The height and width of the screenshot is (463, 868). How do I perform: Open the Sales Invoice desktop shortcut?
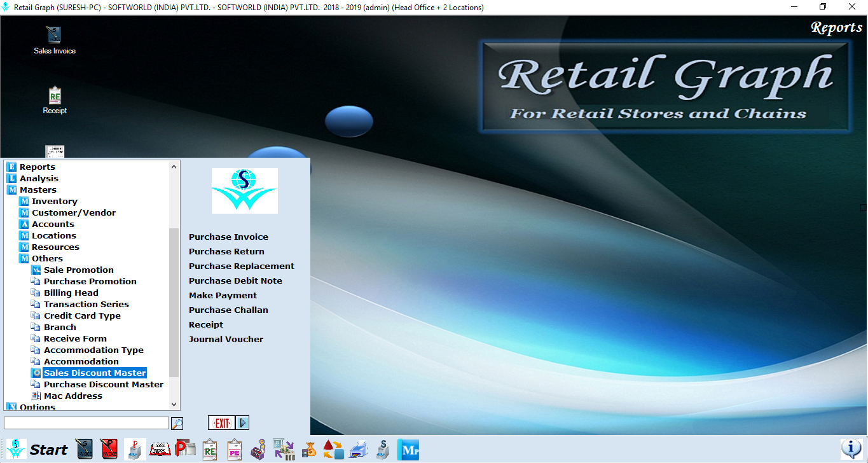(55, 40)
